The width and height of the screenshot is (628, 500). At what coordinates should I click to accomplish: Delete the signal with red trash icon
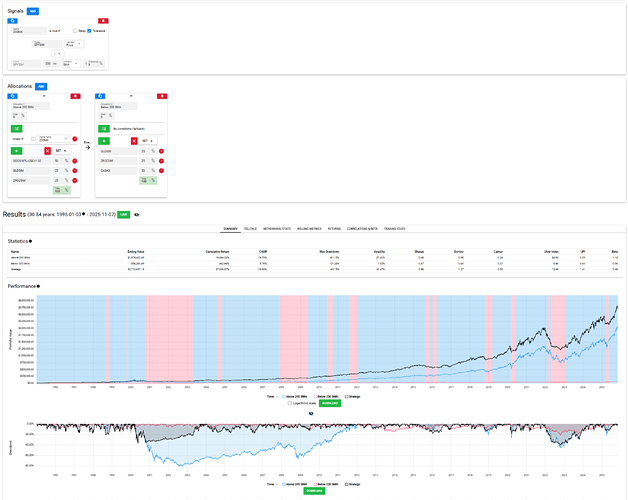103,21
